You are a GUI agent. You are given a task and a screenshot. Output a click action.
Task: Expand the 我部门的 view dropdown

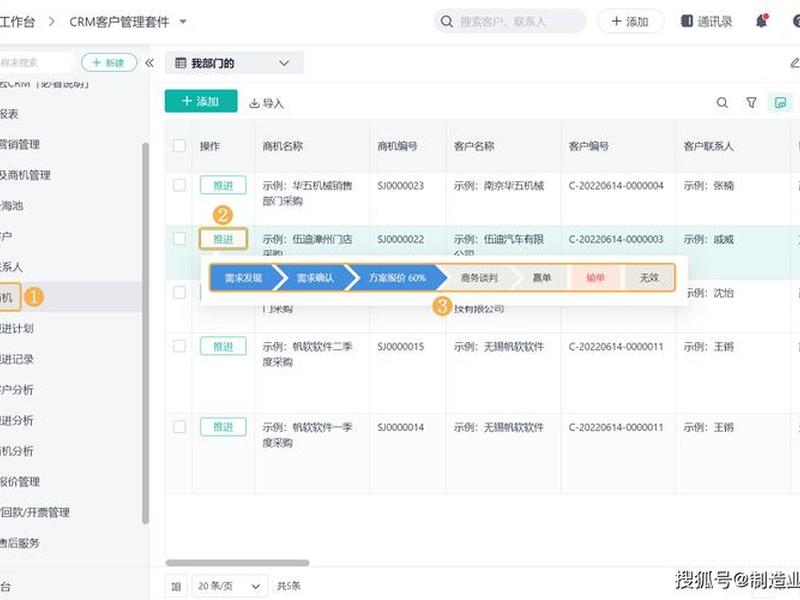pos(284,63)
